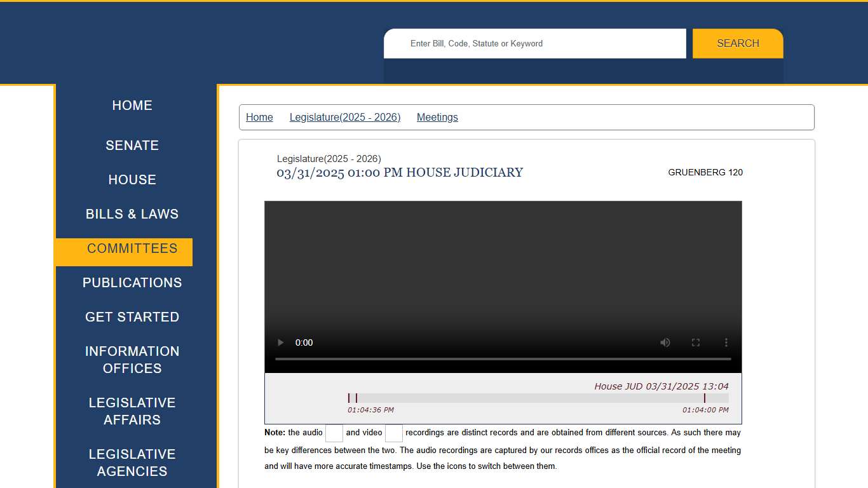Navigate to the Home breadcrumb

tap(259, 117)
